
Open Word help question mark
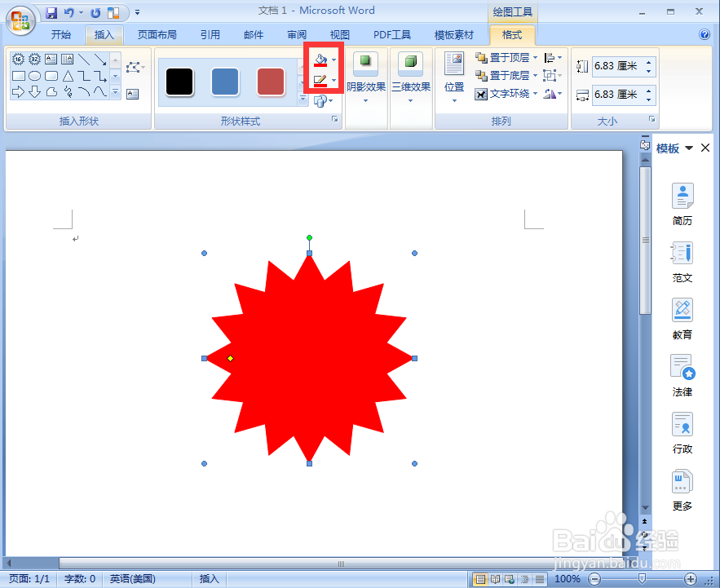(705, 34)
